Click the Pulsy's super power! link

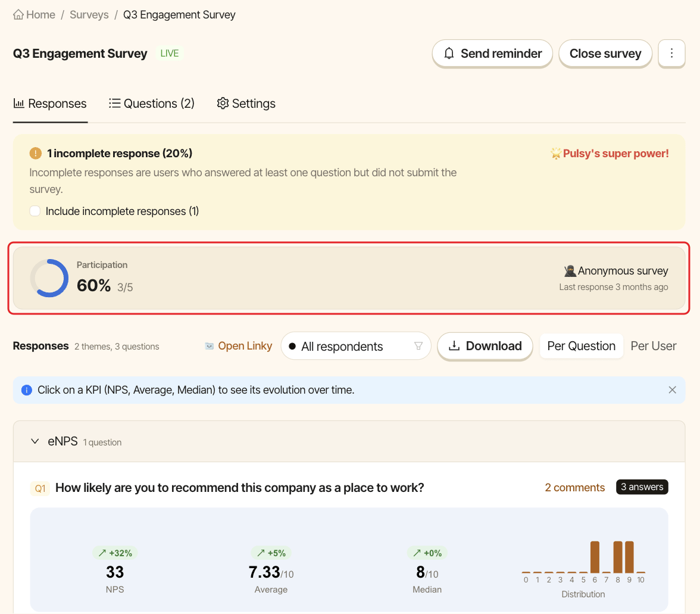(x=610, y=153)
